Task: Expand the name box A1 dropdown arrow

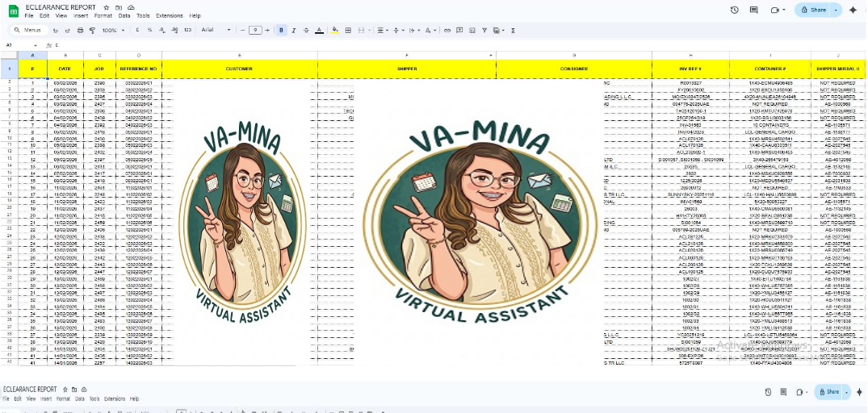Action: (x=36, y=45)
